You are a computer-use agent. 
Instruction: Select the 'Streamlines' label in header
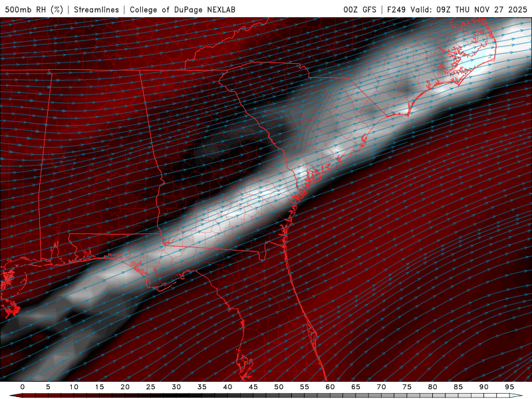coord(96,9)
